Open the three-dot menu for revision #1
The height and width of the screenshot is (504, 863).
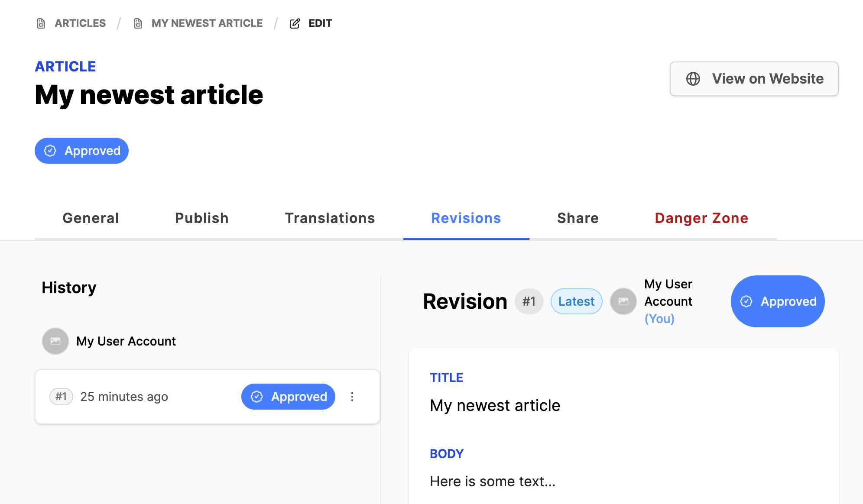click(352, 397)
